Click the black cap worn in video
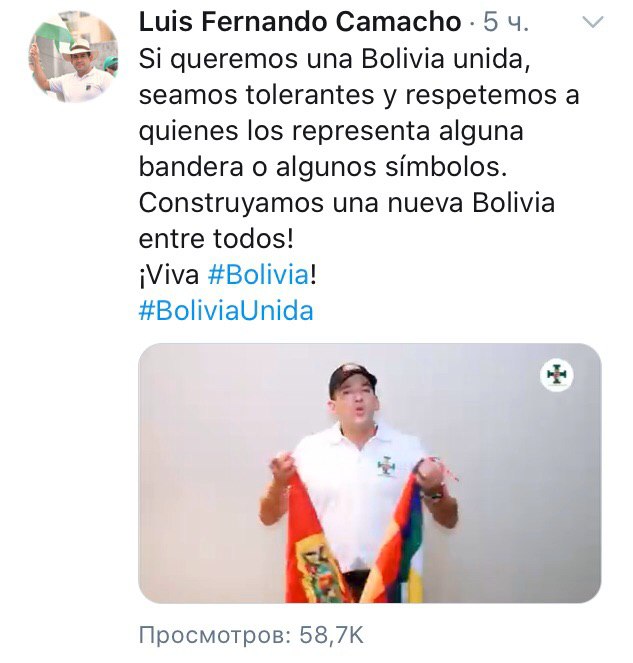The height and width of the screenshot is (663, 633). pyautogui.click(x=352, y=375)
